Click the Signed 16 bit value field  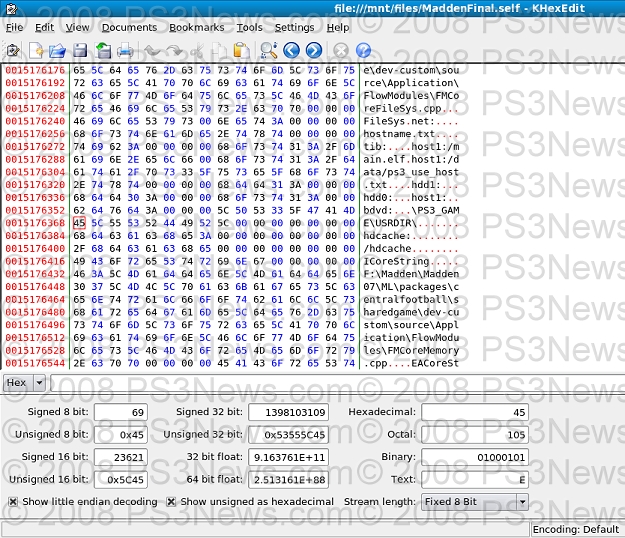click(121, 457)
